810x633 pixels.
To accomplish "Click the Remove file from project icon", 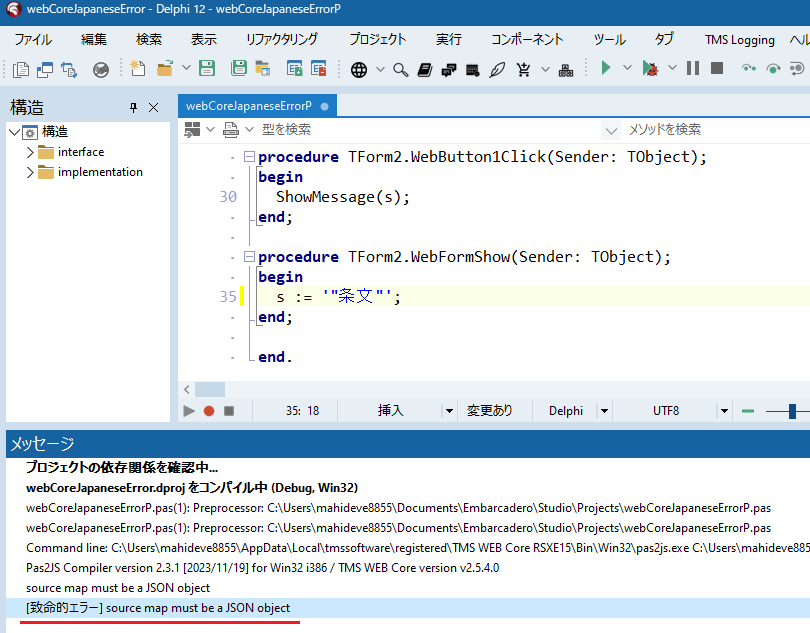I will coord(319,68).
